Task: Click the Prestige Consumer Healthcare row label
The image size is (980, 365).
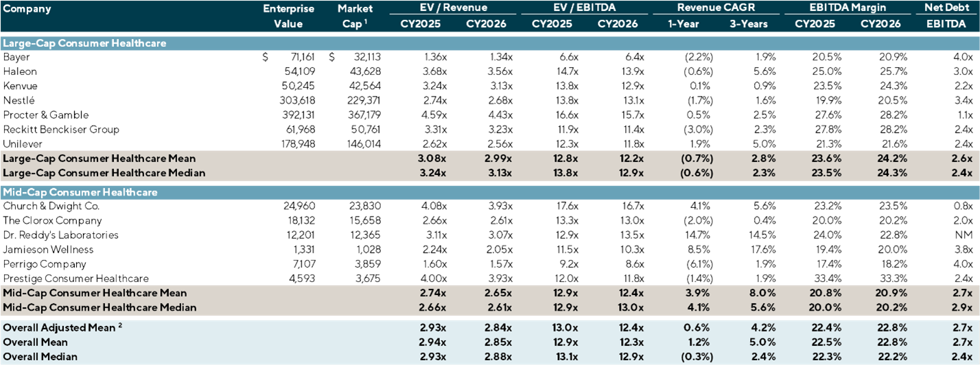Action: click(x=75, y=279)
